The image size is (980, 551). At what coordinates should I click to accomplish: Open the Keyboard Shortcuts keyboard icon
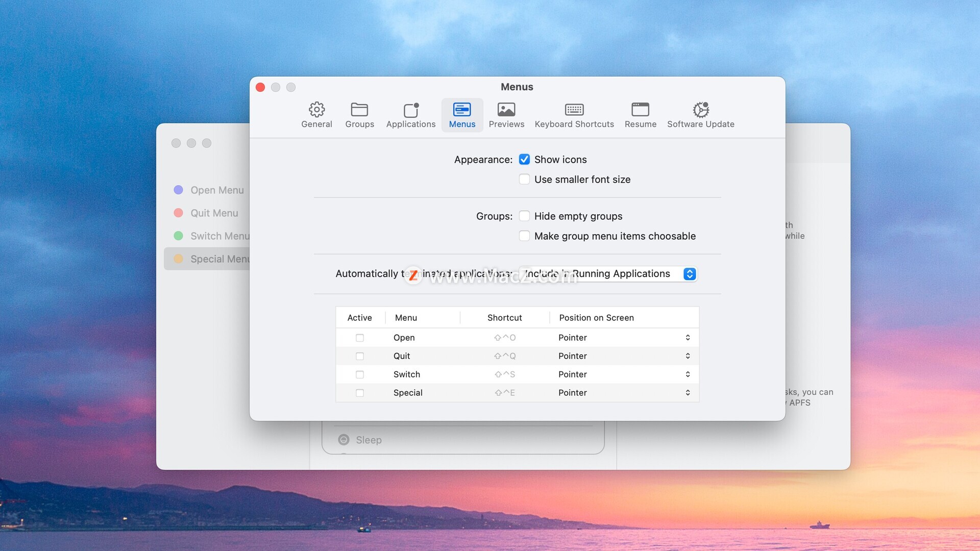pyautogui.click(x=574, y=110)
